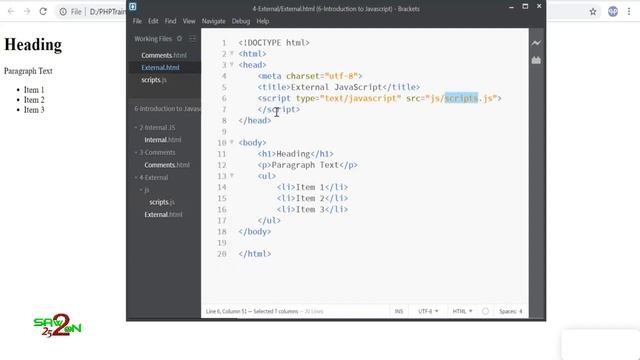Image resolution: width=640 pixels, height=360 pixels.
Task: Click the split view icon beside Working Files
Action: (x=192, y=39)
